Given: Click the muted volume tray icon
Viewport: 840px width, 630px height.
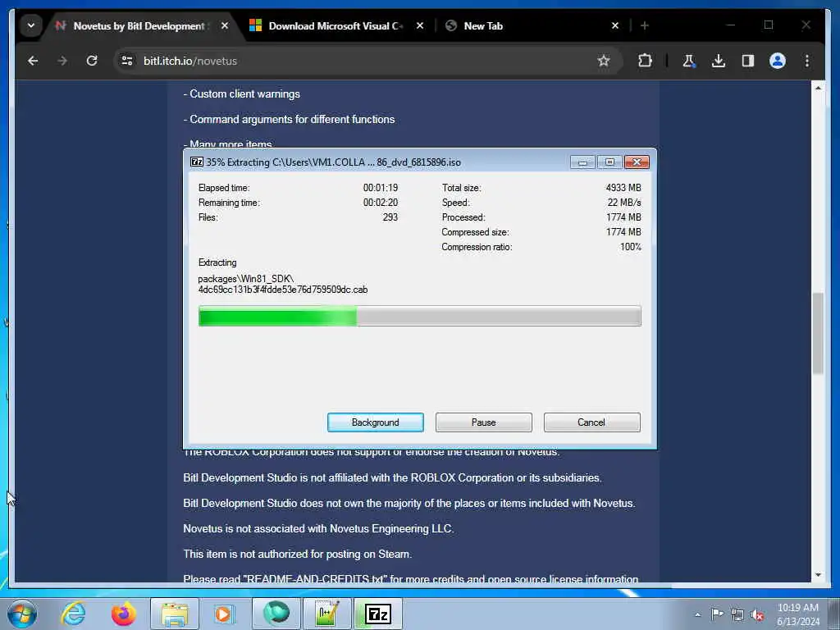Looking at the screenshot, I should pyautogui.click(x=757, y=614).
